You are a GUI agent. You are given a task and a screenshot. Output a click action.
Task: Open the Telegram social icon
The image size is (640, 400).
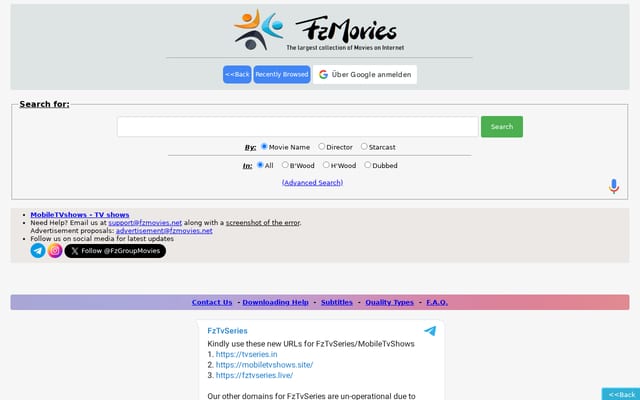pyautogui.click(x=38, y=251)
